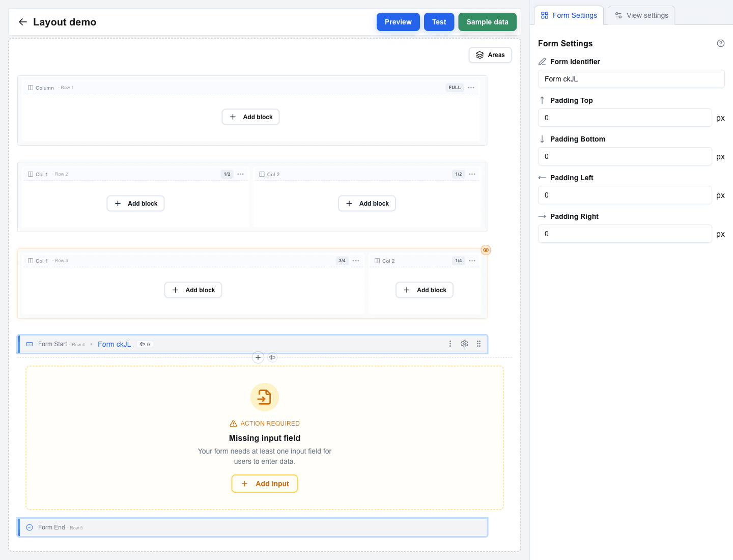Viewport: 733px width, 560px height.
Task: Focus the Padding Right input field
Action: 625,234
